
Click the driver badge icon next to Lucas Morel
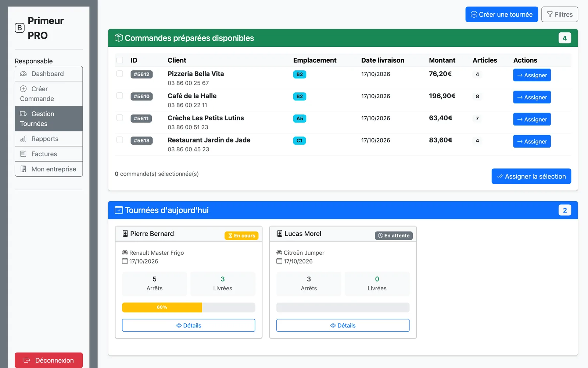(x=280, y=234)
